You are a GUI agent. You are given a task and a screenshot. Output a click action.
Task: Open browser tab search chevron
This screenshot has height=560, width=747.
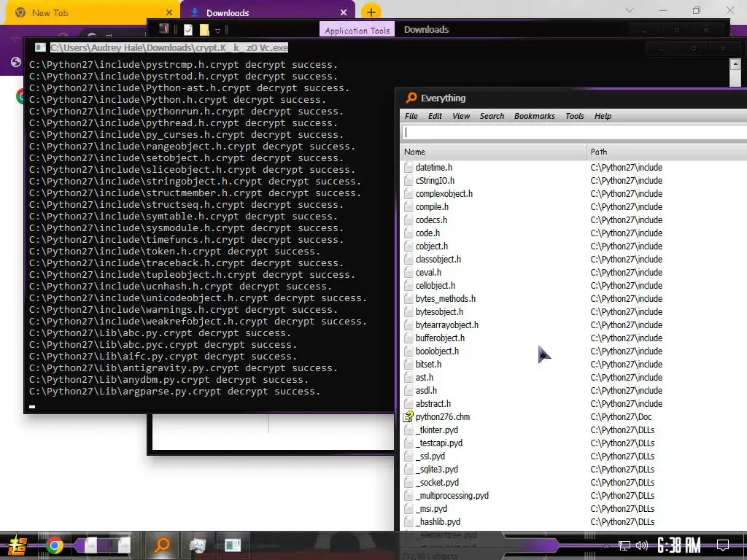pyautogui.click(x=630, y=10)
